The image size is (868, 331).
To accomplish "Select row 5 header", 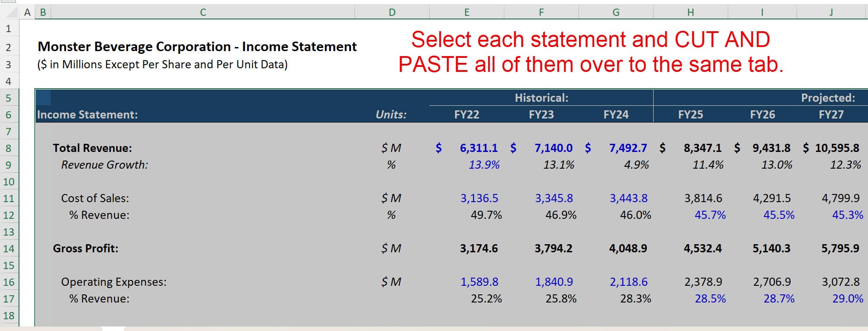I will coord(9,98).
